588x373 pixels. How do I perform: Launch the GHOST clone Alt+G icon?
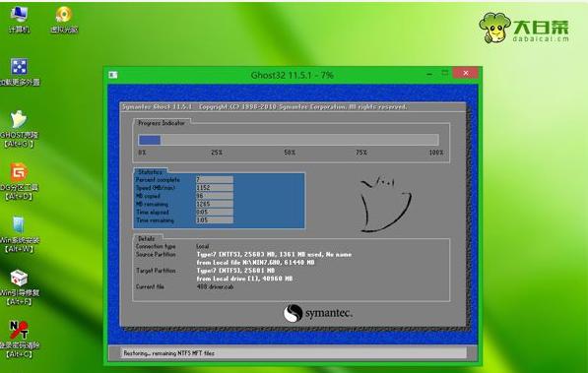(x=19, y=129)
